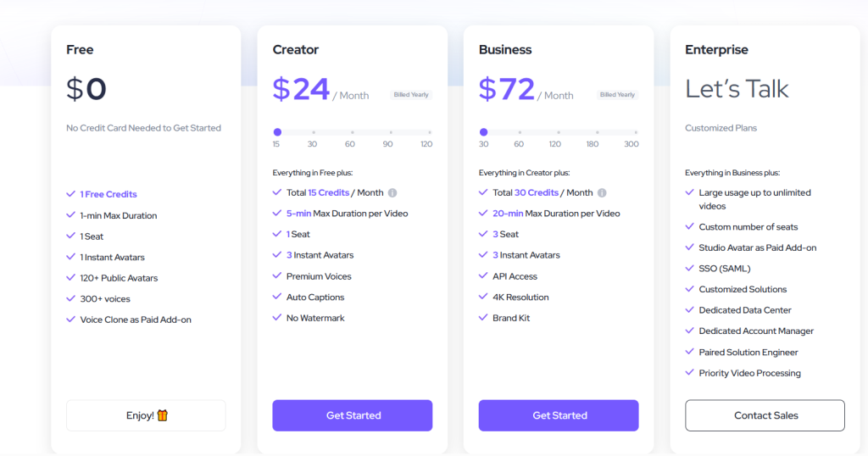Click the info icon beside Creator's 15 Credits
Image resolution: width=868 pixels, height=456 pixels.
click(392, 193)
